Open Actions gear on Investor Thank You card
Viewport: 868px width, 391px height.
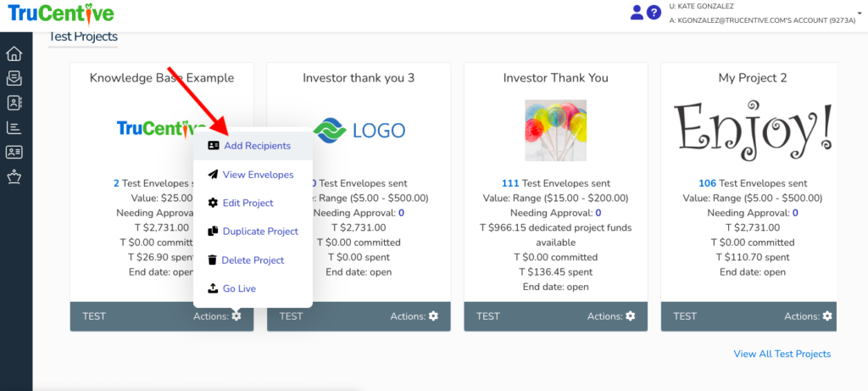click(x=630, y=316)
